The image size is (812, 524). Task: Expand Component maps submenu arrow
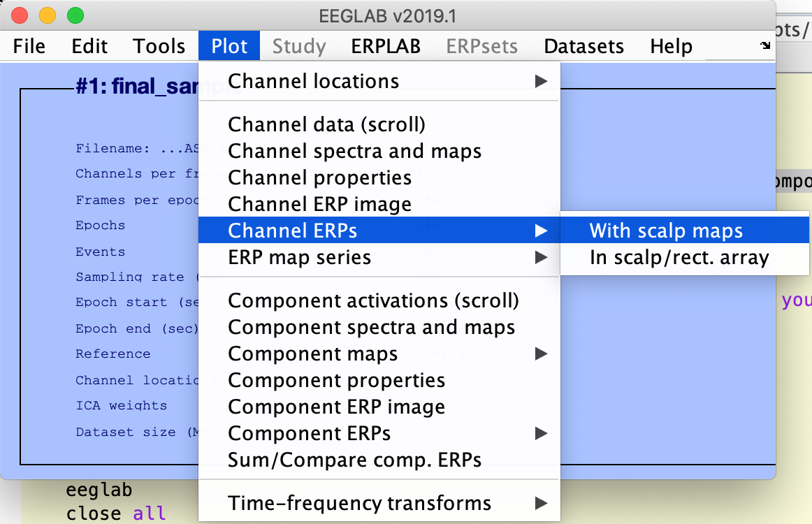pos(541,354)
